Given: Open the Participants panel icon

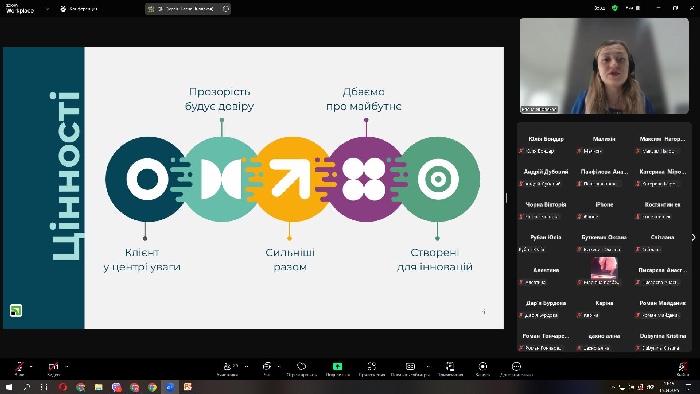Looking at the screenshot, I should coord(228,366).
